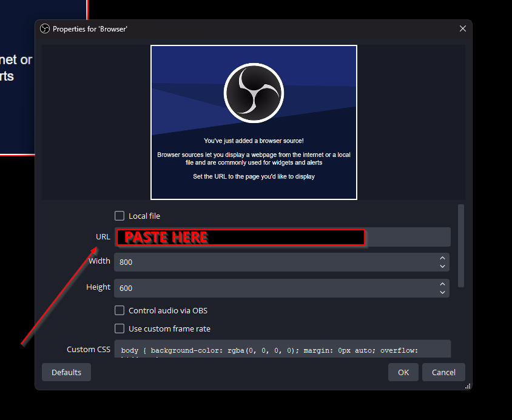Click the URL field marked PASTE HERE
The width and height of the screenshot is (512, 420).
(x=240, y=237)
